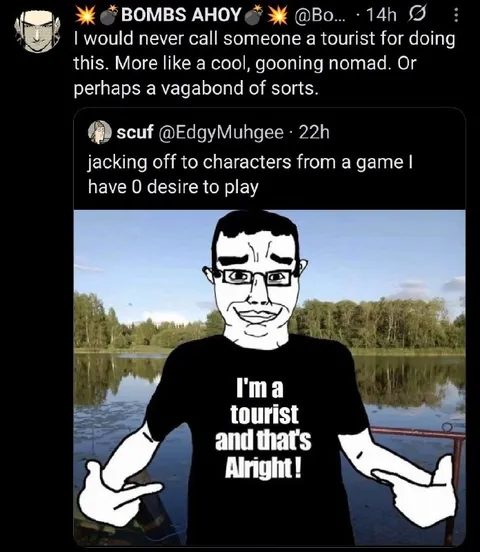Click the crossed-circle icon beside 14h
Viewport: 480px width, 552px height.
pyautogui.click(x=417, y=14)
